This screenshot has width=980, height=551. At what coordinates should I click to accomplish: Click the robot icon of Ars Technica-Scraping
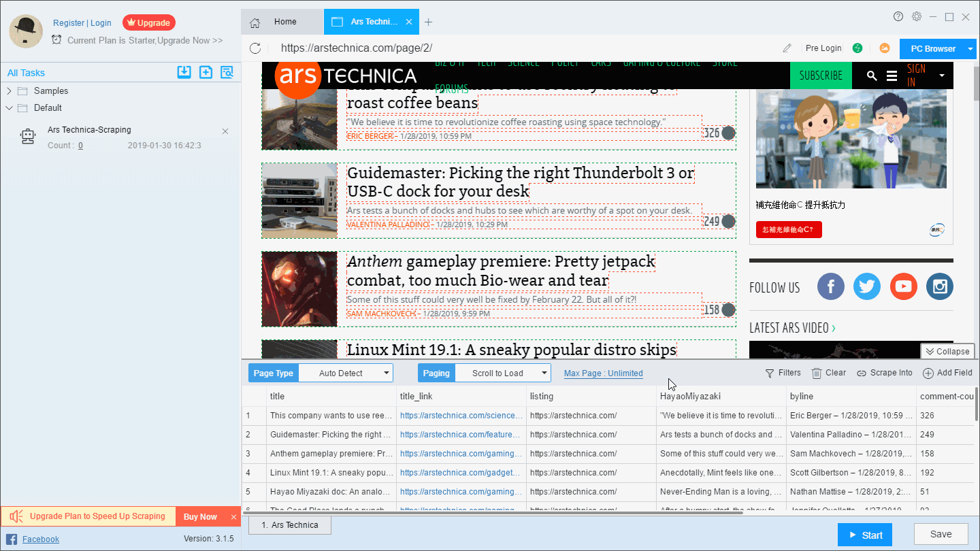[28, 137]
